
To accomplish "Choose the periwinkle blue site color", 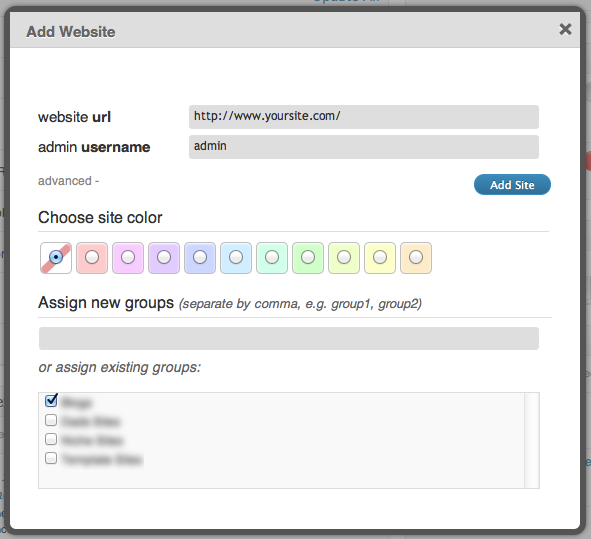I will click(200, 258).
